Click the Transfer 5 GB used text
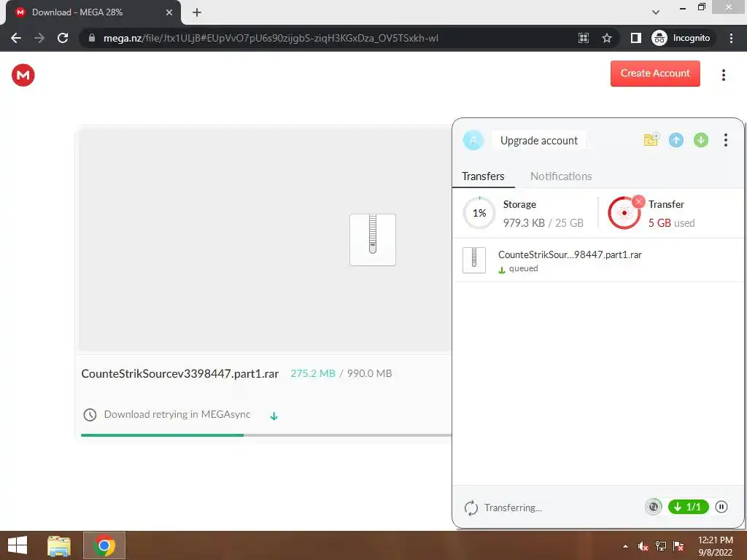This screenshot has height=560, width=747. (671, 214)
